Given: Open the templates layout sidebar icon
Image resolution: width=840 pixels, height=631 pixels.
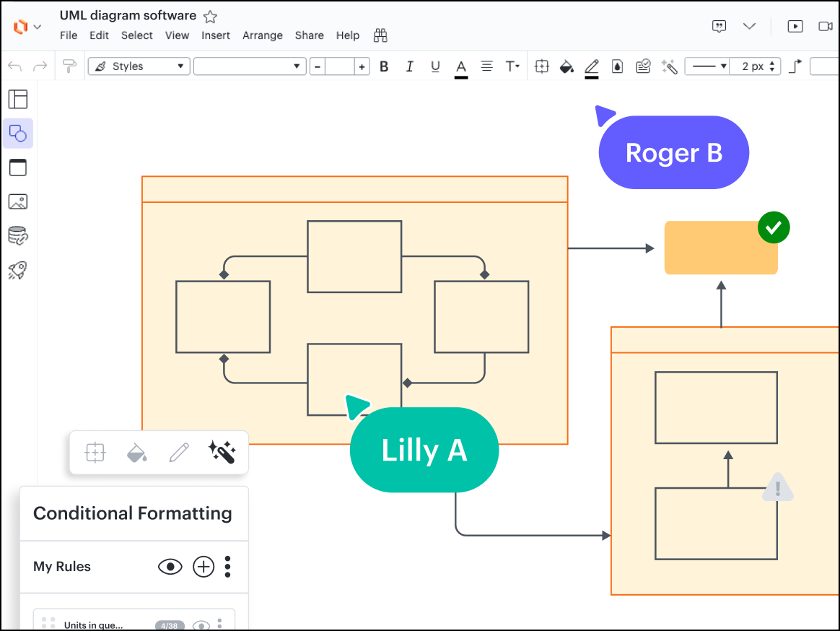Looking at the screenshot, I should pos(18,99).
